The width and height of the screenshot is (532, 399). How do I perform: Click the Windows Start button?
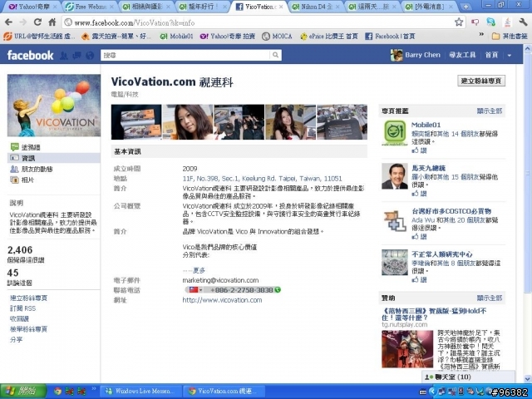point(23,392)
